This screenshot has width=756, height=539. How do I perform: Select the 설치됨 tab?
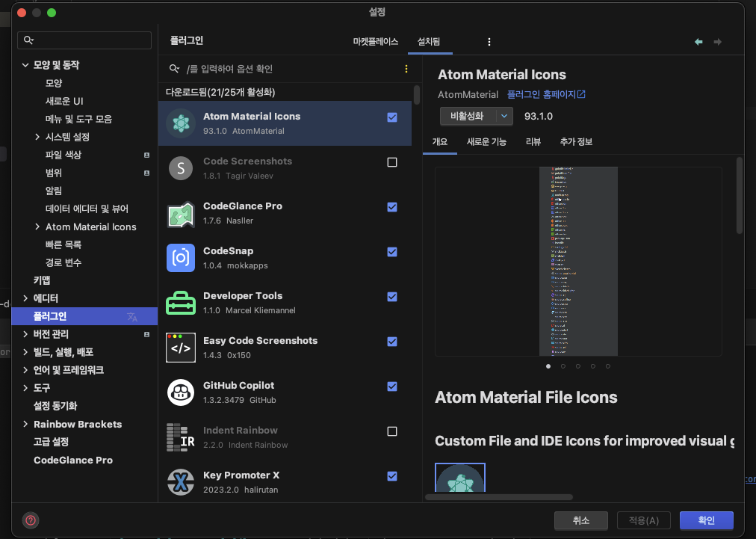click(429, 42)
